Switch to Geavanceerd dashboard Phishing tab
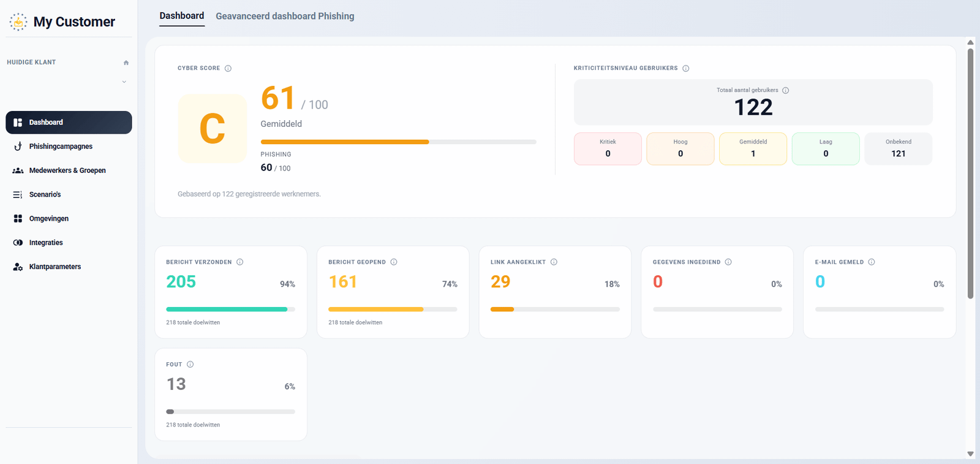The image size is (980, 464). (285, 16)
